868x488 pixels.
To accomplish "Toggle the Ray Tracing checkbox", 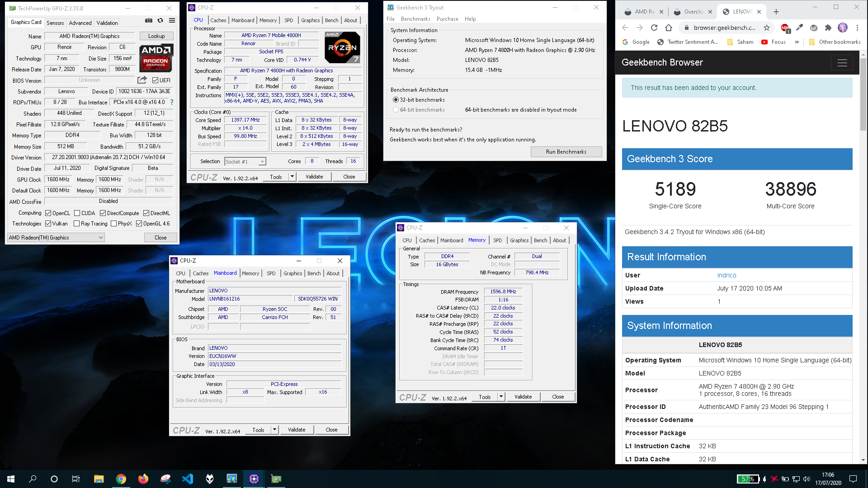I will point(76,224).
